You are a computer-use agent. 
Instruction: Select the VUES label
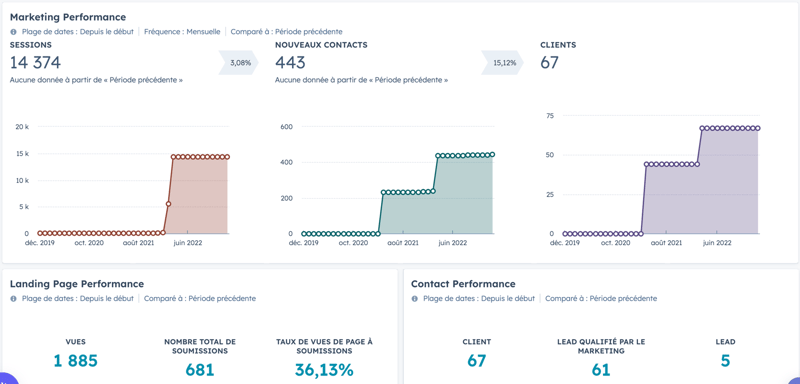tap(76, 342)
